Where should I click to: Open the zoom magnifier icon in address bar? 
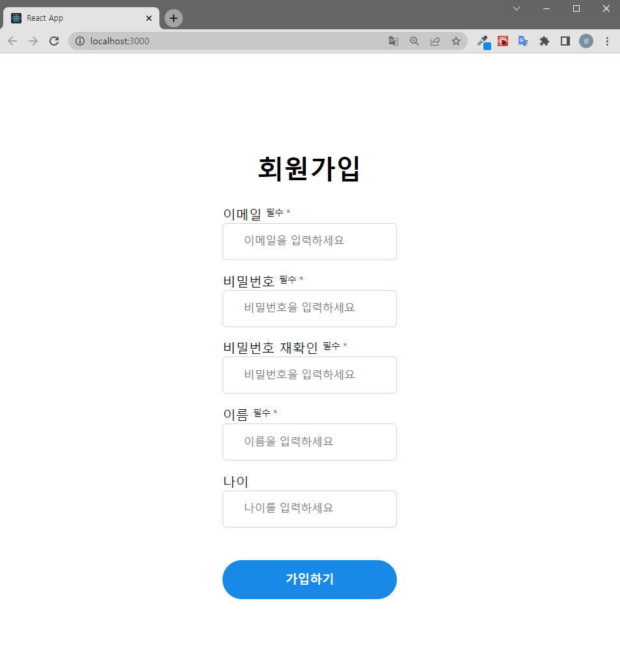pos(414,41)
